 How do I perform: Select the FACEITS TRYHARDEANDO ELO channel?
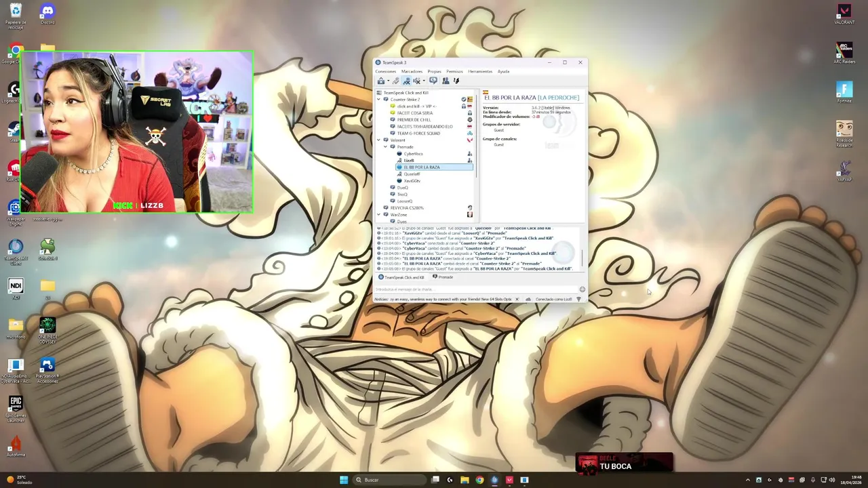(x=425, y=127)
